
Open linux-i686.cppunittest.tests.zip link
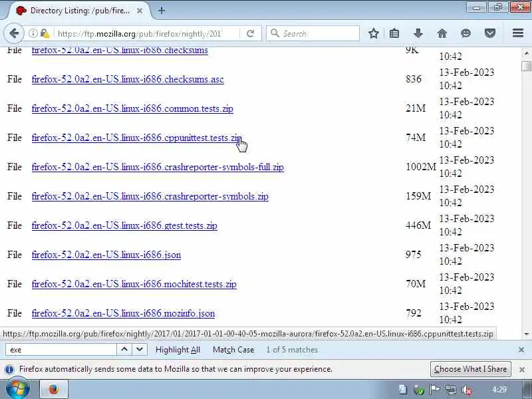[x=137, y=138]
